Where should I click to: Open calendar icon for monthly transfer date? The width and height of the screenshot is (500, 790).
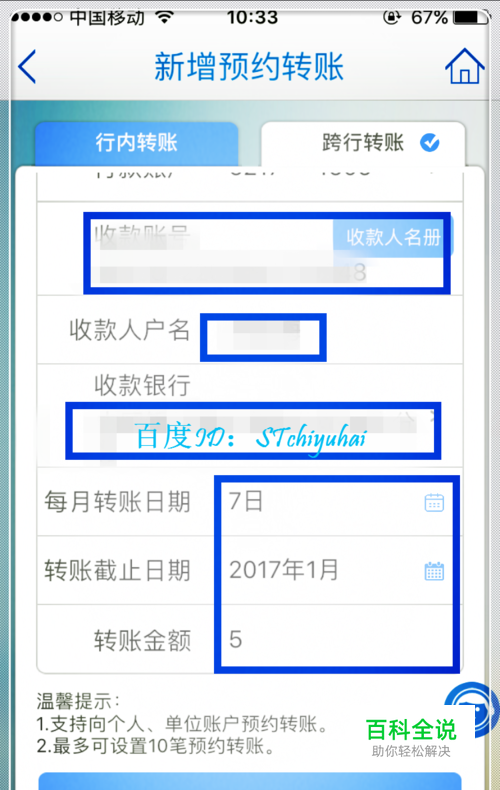click(434, 502)
